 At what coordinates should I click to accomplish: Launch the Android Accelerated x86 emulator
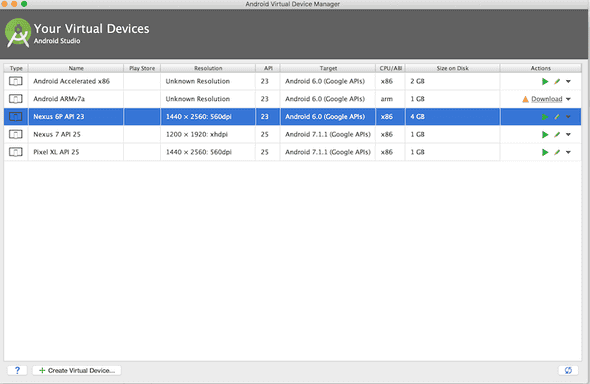(x=544, y=81)
